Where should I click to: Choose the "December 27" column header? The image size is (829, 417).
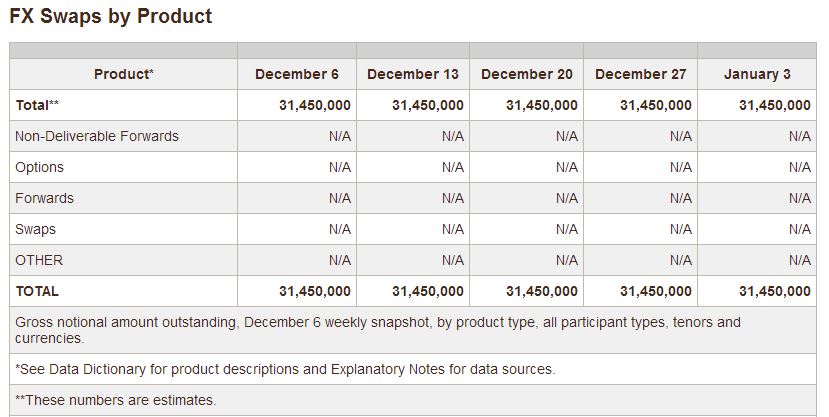click(x=640, y=74)
